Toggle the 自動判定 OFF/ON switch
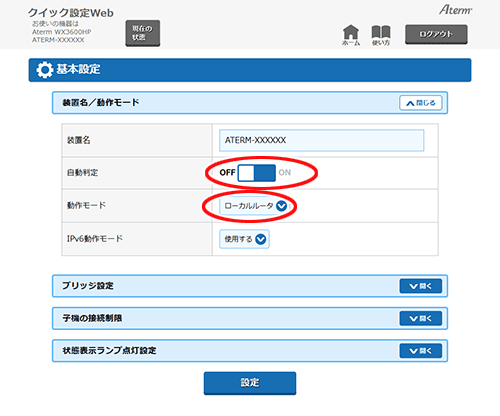This screenshot has width=500, height=416. pos(256,173)
